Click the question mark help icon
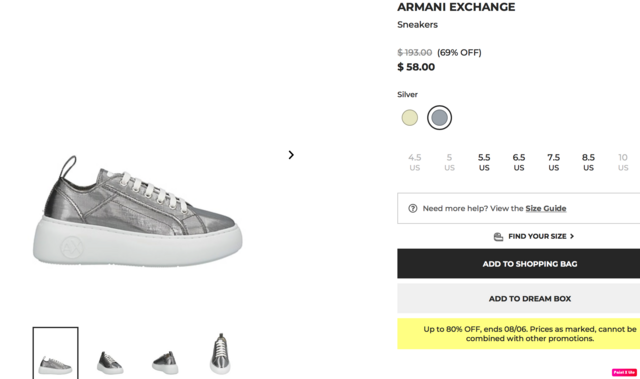This screenshot has height=379, width=640. pyautogui.click(x=413, y=208)
